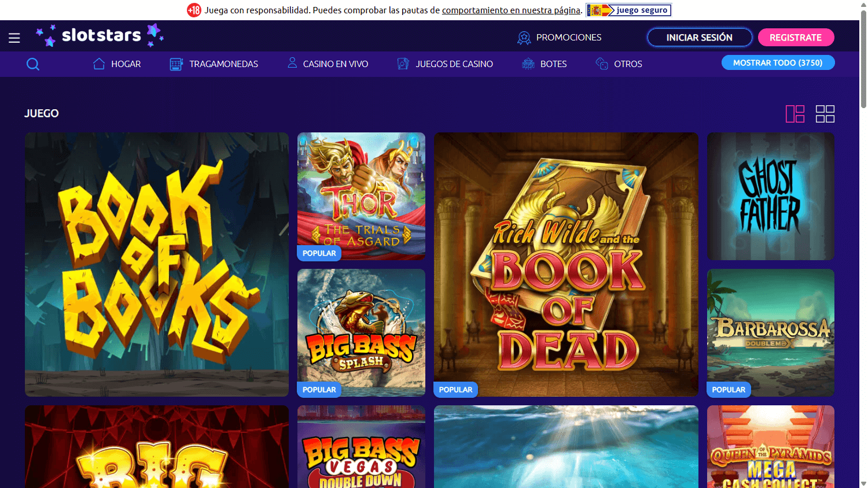Click the Botes jackpot icon
The width and height of the screenshot is (868, 488).
coord(528,64)
